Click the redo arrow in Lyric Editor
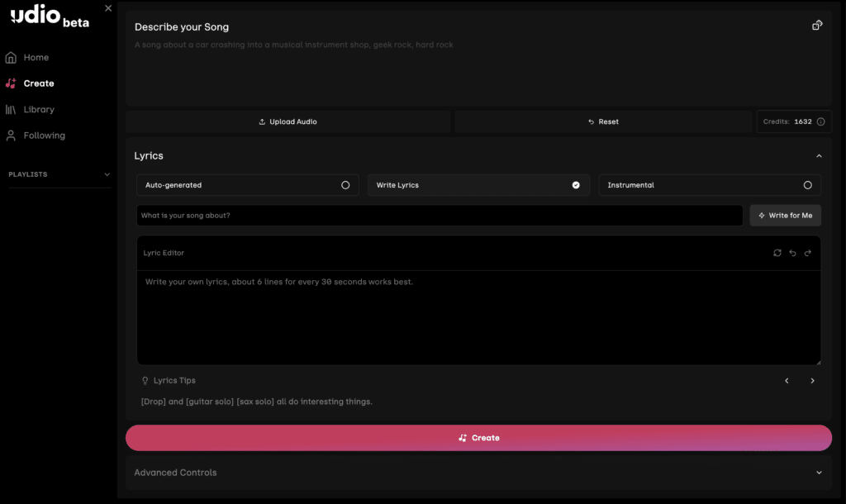This screenshot has width=846, height=504. (808, 253)
